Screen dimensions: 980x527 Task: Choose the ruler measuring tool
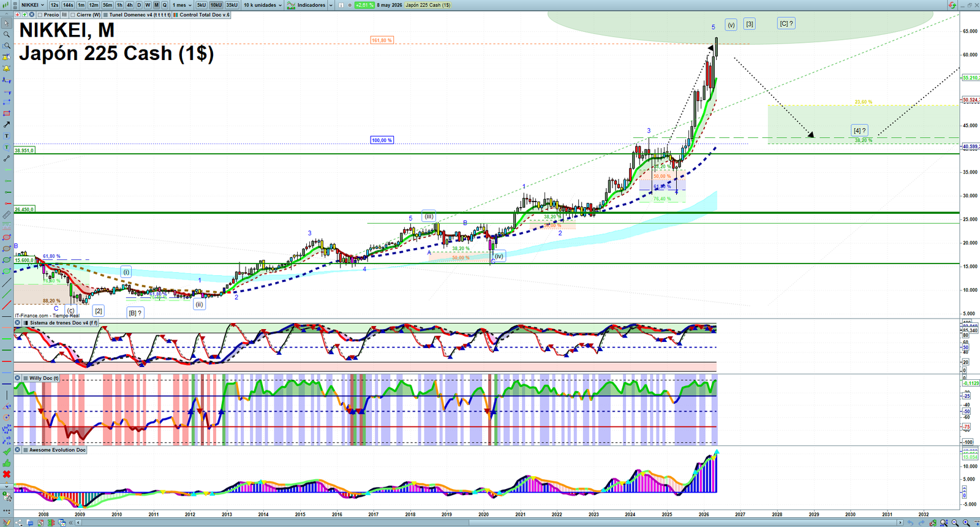[x=7, y=215]
